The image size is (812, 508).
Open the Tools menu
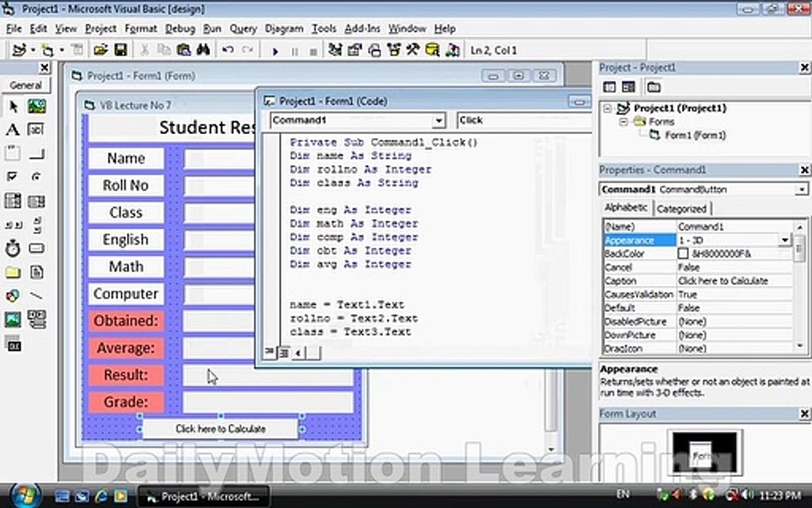(324, 28)
